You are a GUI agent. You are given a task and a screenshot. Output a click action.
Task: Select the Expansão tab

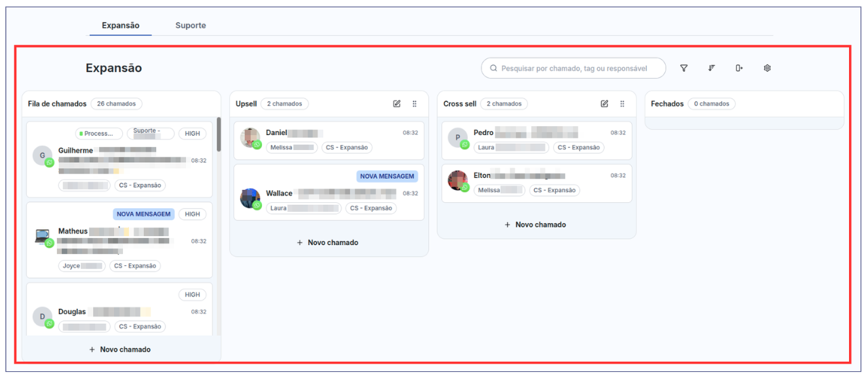click(121, 26)
